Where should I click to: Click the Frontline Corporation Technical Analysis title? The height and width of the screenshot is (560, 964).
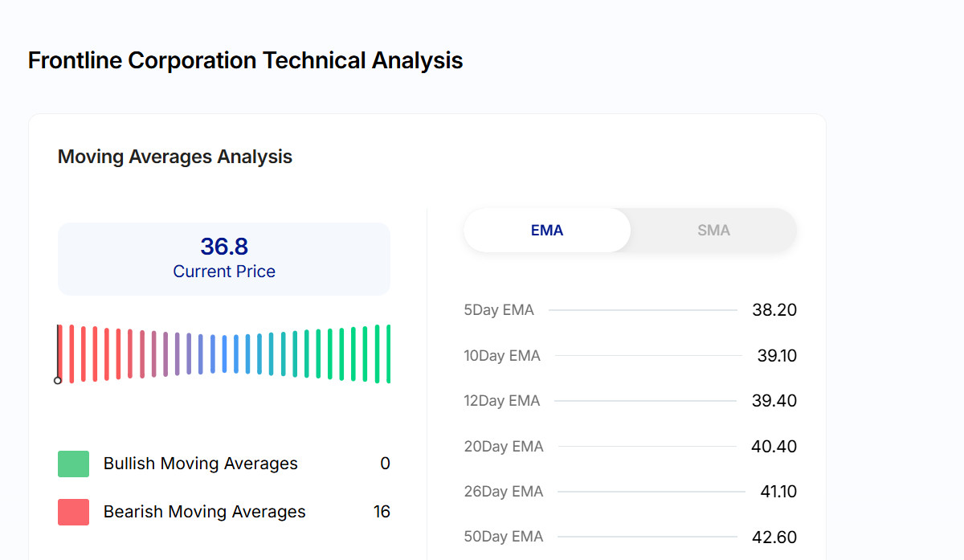point(245,60)
